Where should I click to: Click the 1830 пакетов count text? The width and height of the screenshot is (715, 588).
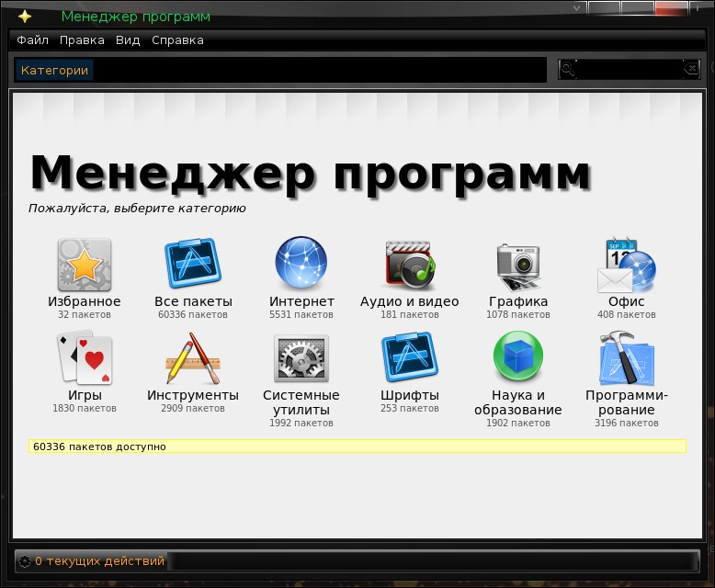click(85, 409)
